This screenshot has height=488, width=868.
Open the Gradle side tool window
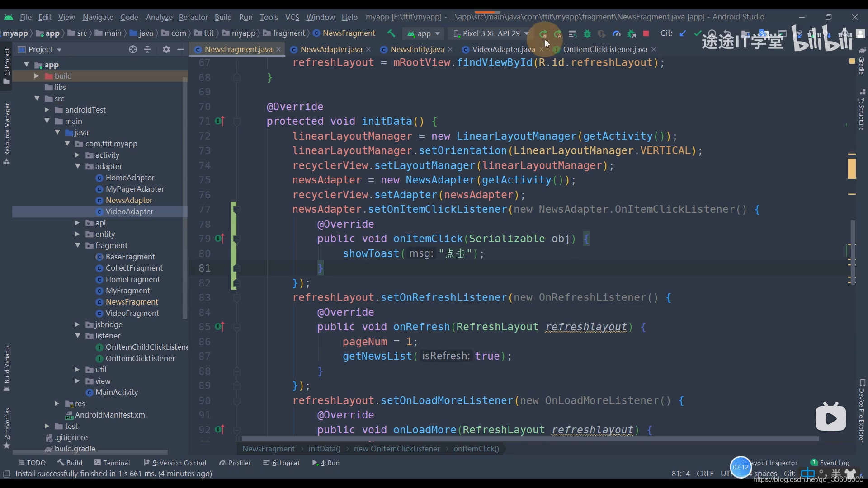pos(862,61)
